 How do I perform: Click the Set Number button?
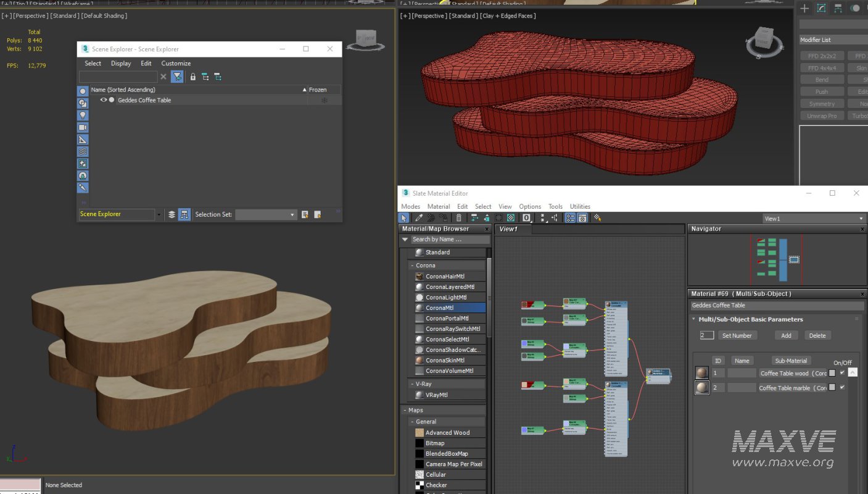pos(737,335)
